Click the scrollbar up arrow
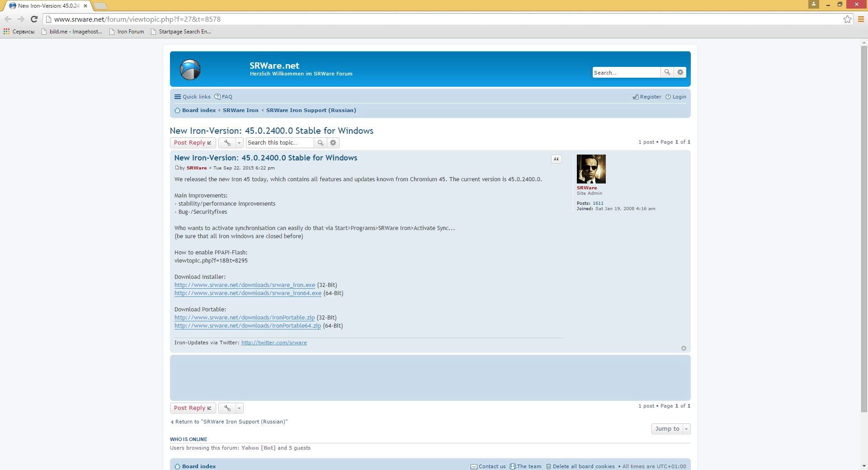The height and width of the screenshot is (470, 868). (x=864, y=42)
